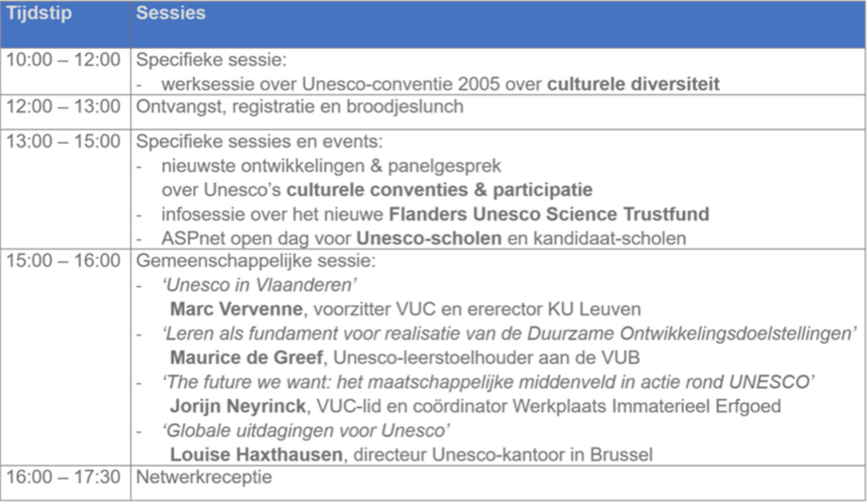This screenshot has height=503, width=868.
Task: Click the name Marc Vervenne
Action: tap(237, 309)
